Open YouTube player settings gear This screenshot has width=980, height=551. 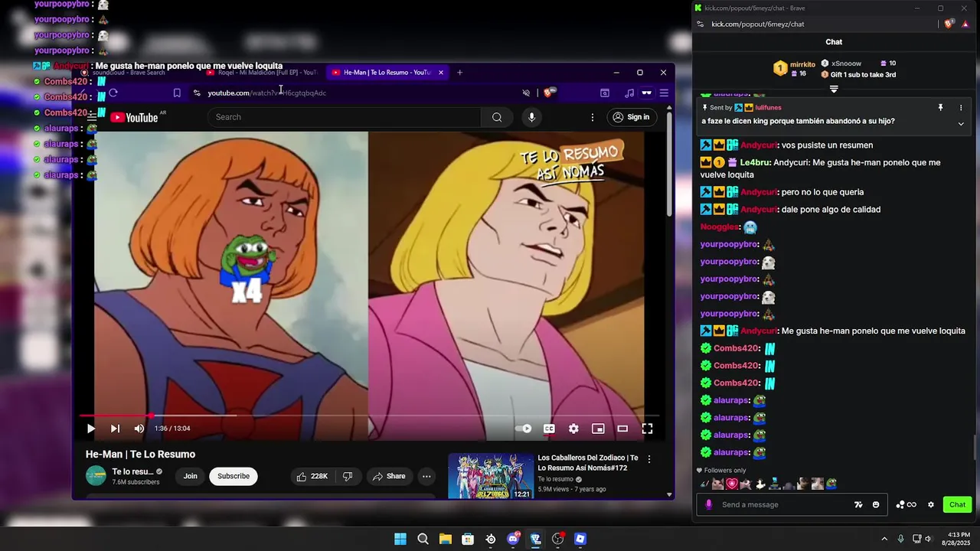click(573, 429)
